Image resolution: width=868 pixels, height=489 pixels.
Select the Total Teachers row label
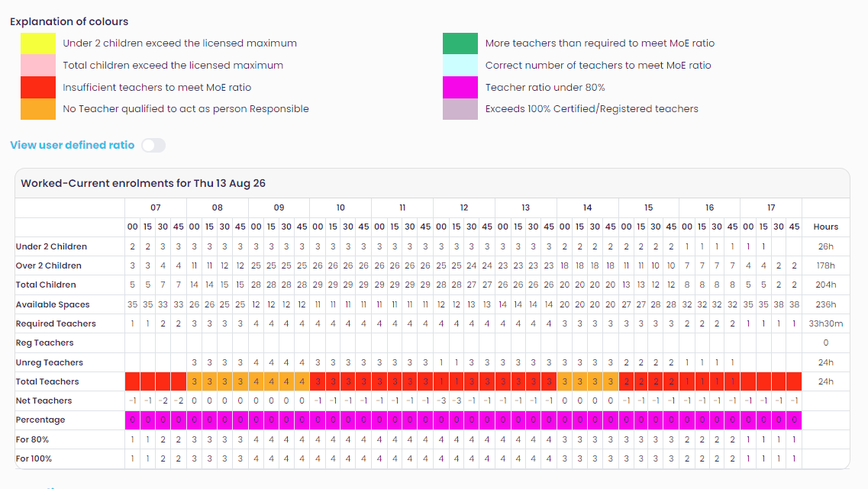47,381
